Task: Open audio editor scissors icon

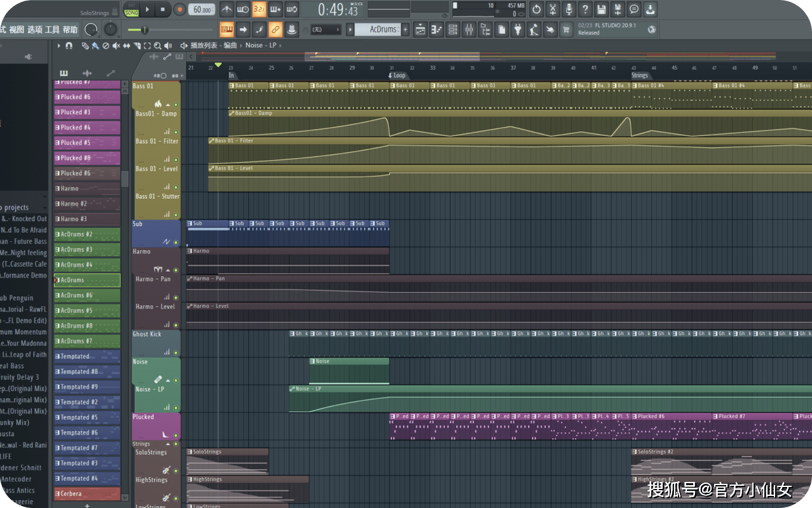Action: [553, 10]
